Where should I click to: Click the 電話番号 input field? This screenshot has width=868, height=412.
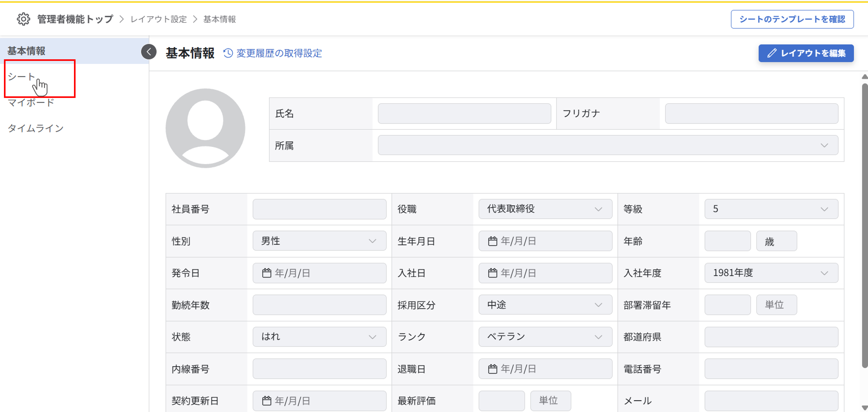point(771,369)
